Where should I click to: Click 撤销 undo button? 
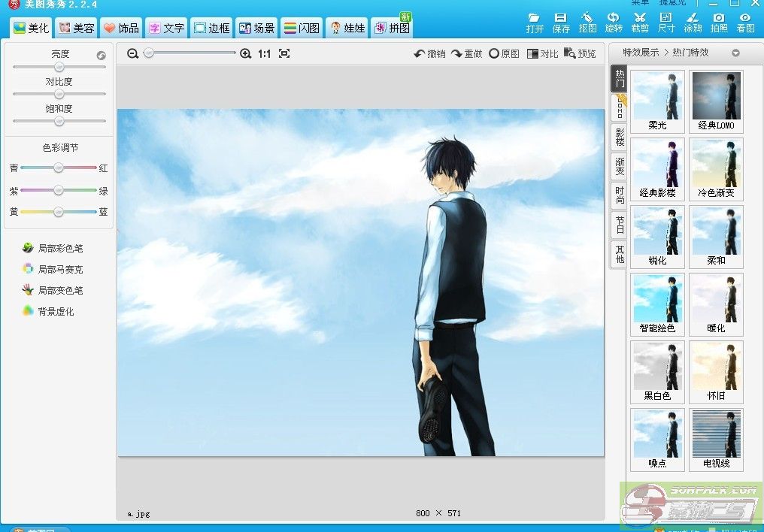point(430,53)
